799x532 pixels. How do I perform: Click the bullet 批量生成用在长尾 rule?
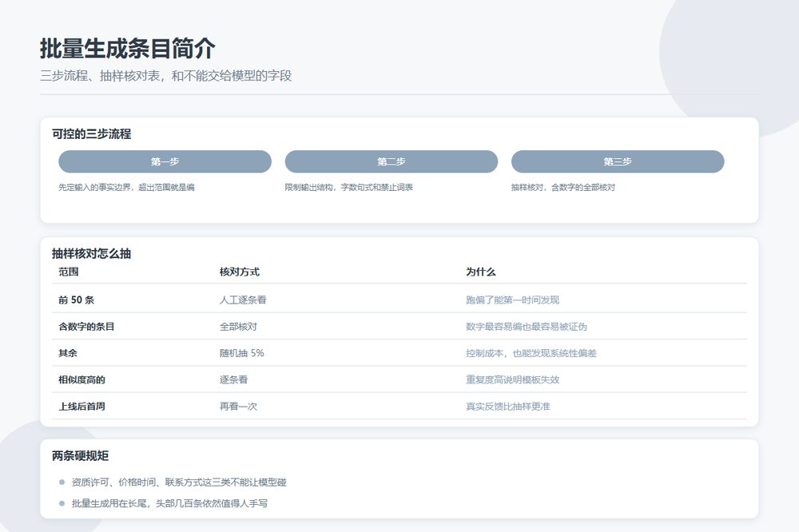(x=169, y=503)
